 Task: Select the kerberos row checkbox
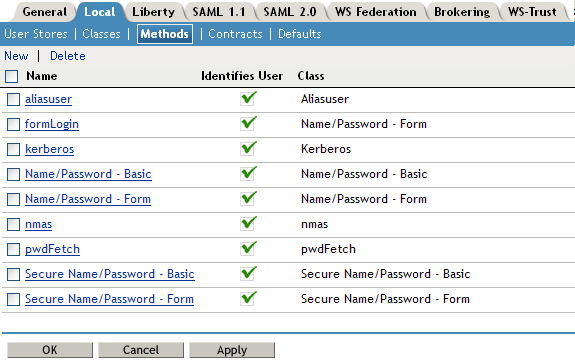13,149
